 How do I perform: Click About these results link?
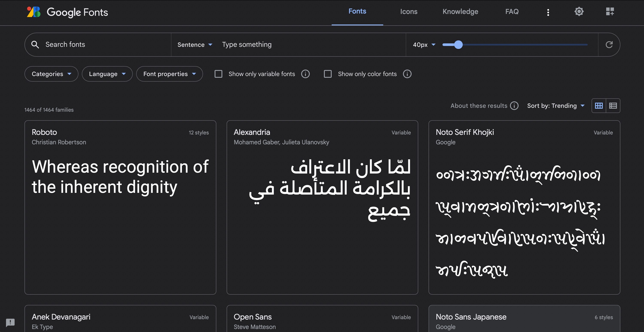[x=479, y=106]
